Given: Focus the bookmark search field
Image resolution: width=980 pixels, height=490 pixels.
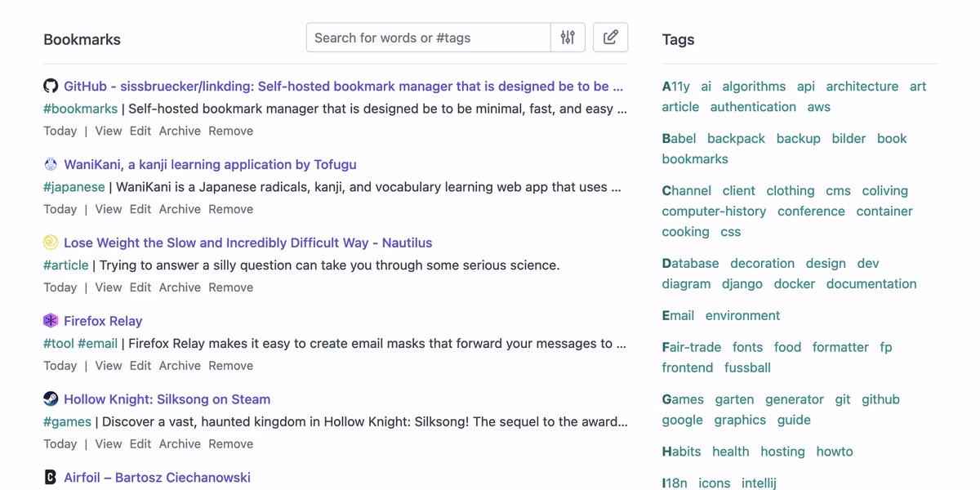Looking at the screenshot, I should (x=429, y=38).
